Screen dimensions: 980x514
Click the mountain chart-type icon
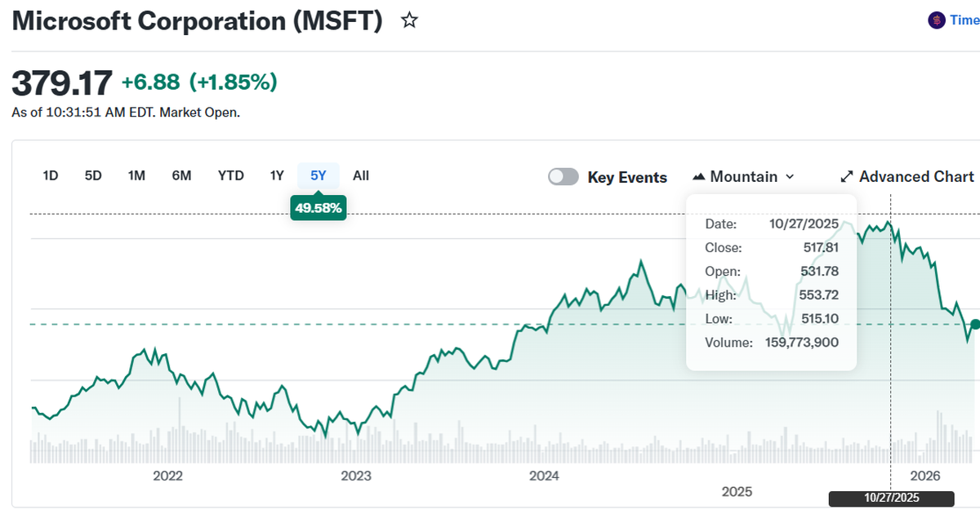(x=699, y=177)
